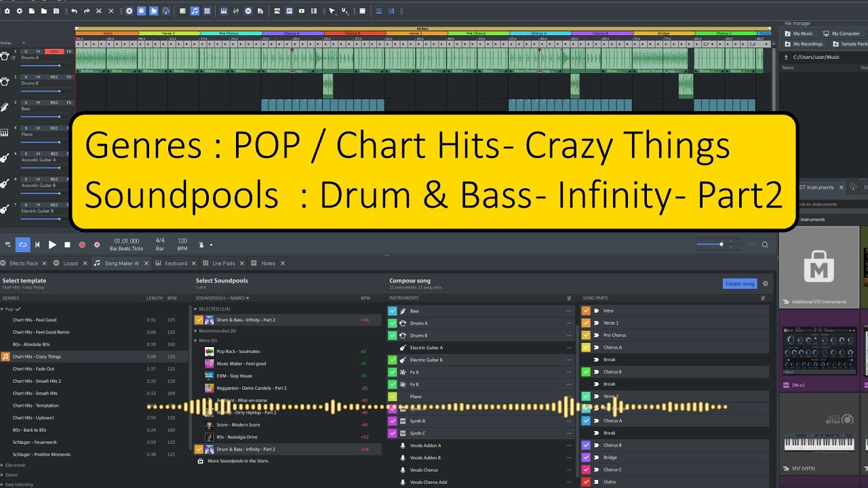The image size is (868, 488).
Task: Expand the Dance genre category
Action: 3,475
